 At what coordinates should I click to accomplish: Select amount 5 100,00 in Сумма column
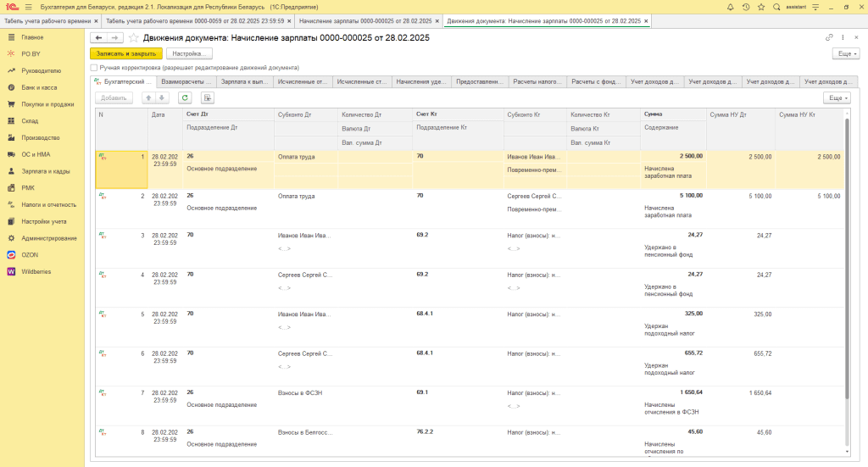[691, 195]
